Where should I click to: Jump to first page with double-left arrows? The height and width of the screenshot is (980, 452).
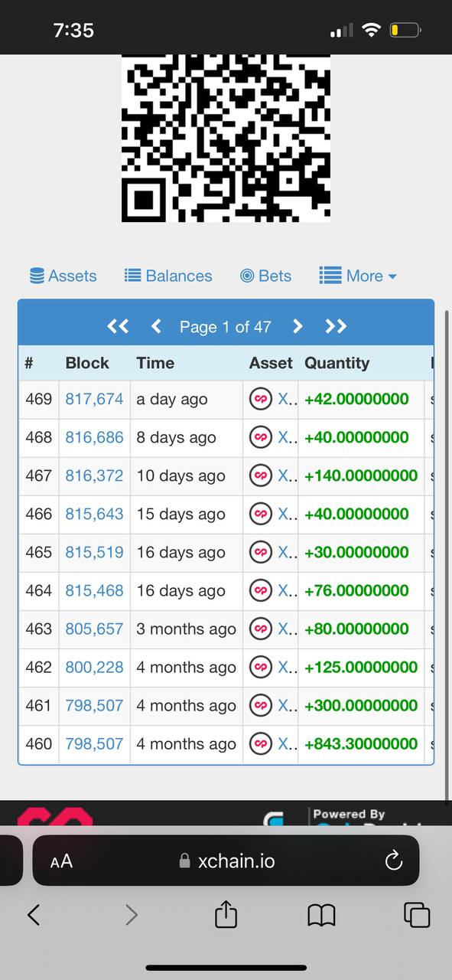click(118, 327)
